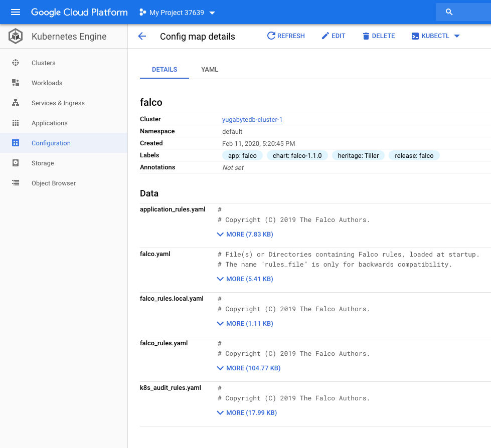
Task: Select the DETAILS tab
Action: [x=165, y=70]
